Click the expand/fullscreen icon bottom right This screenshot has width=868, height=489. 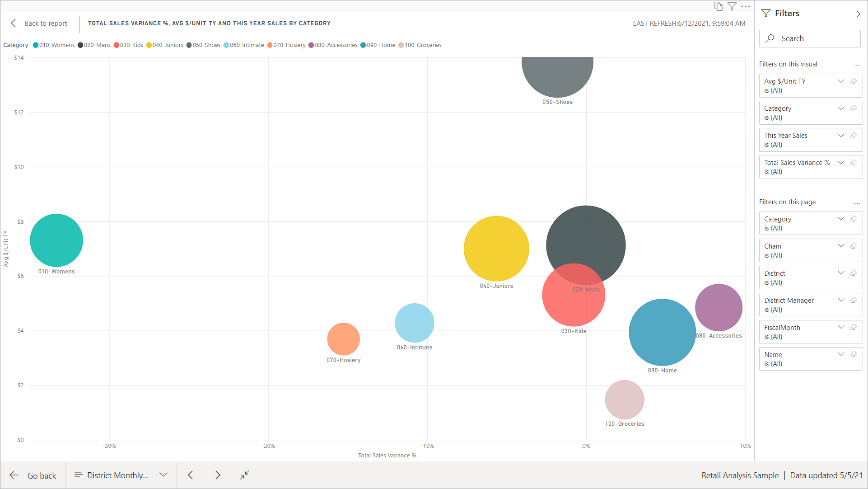(x=244, y=475)
